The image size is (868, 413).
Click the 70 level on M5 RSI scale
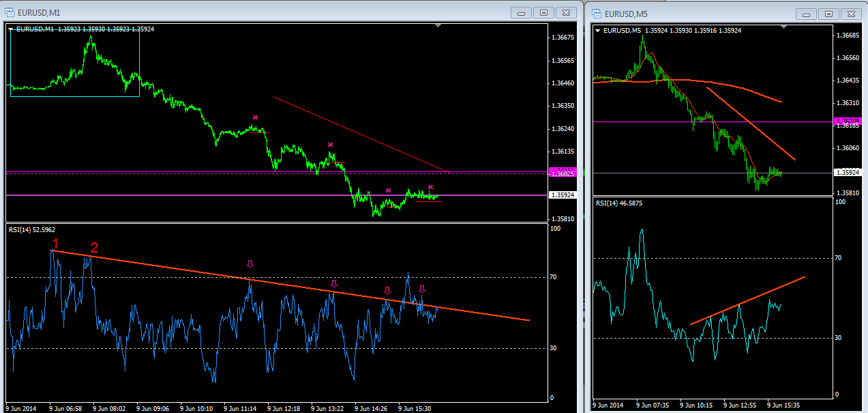pos(839,258)
